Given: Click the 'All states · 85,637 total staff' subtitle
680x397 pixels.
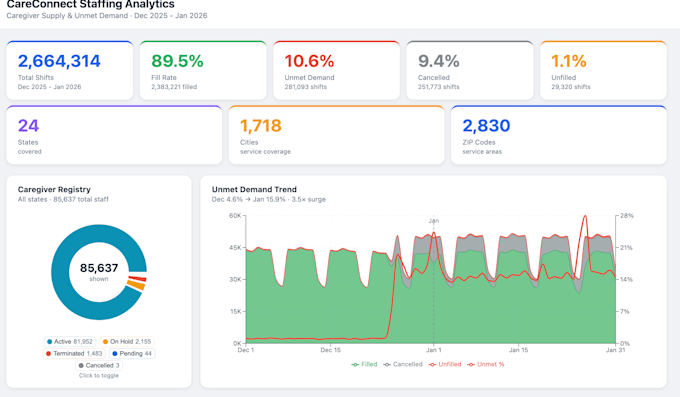Looking at the screenshot, I should click(63, 200).
